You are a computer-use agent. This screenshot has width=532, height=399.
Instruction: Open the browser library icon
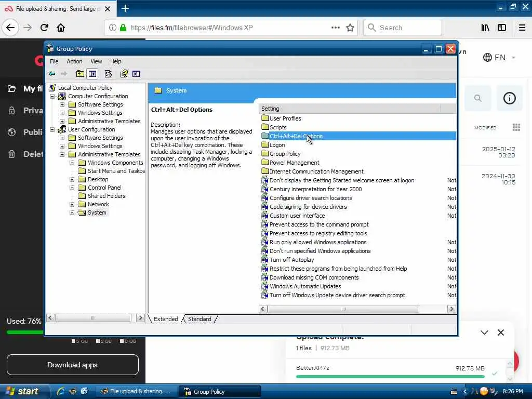point(485,28)
